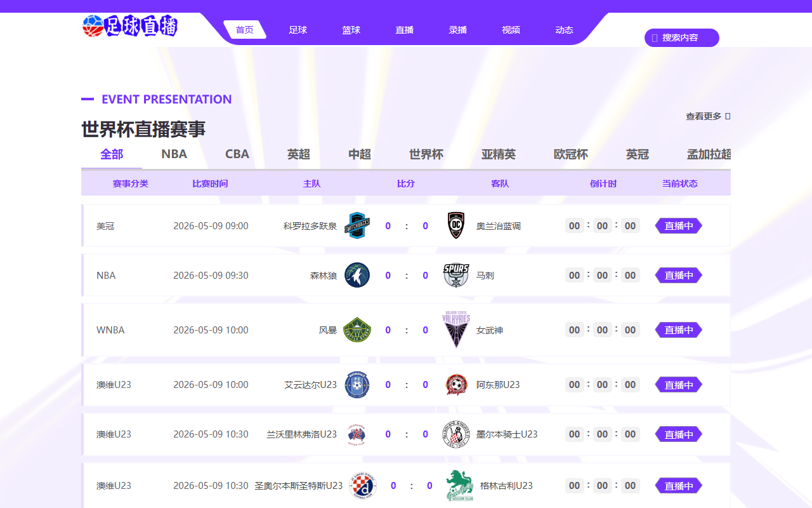Click time 2026-05-09 09:00
This screenshot has height=508, width=812.
[x=211, y=226]
